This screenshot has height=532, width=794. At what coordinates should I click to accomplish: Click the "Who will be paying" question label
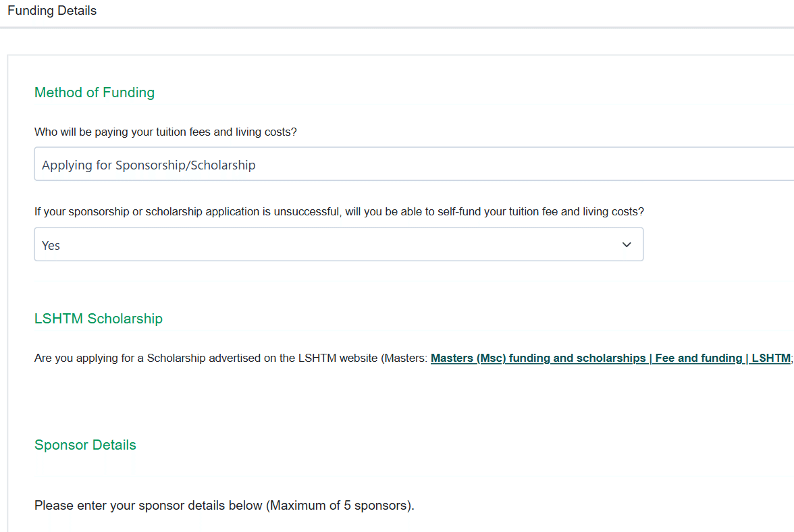(165, 132)
